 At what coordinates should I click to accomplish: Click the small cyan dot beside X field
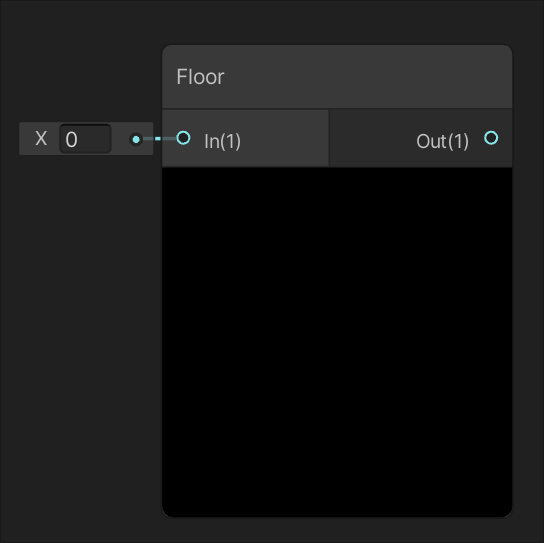tap(136, 139)
